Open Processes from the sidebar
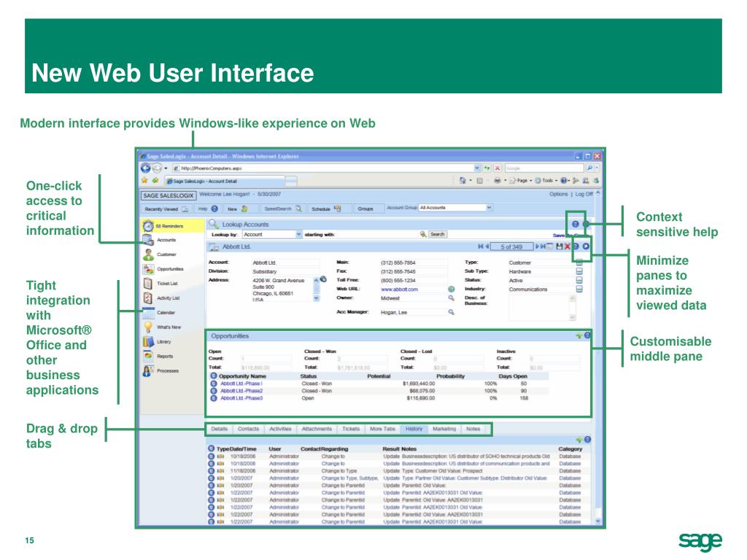 tap(160, 370)
